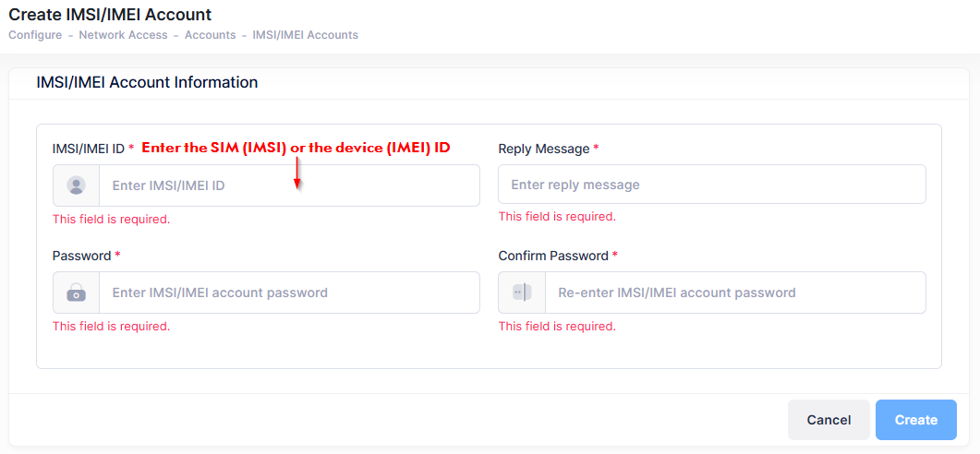The height and width of the screenshot is (454, 980).
Task: Open IMSI/IMEI Accounts breadcrumb link
Action: pyautogui.click(x=305, y=35)
